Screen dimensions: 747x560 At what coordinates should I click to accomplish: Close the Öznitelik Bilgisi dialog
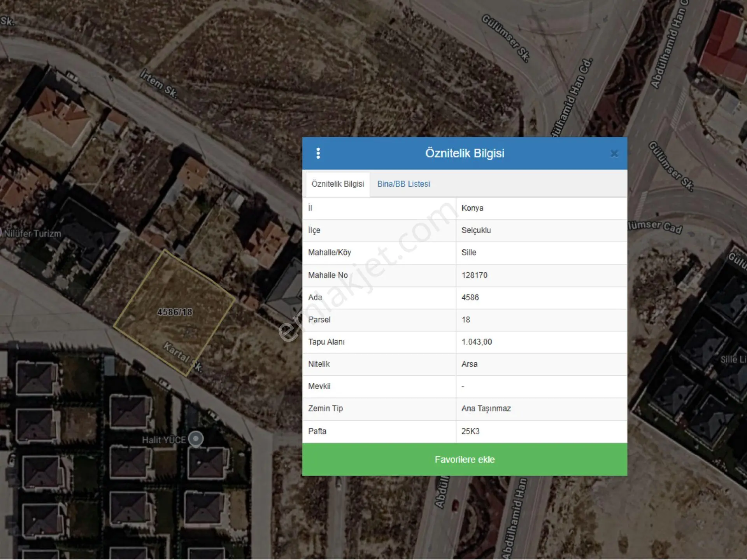614,154
